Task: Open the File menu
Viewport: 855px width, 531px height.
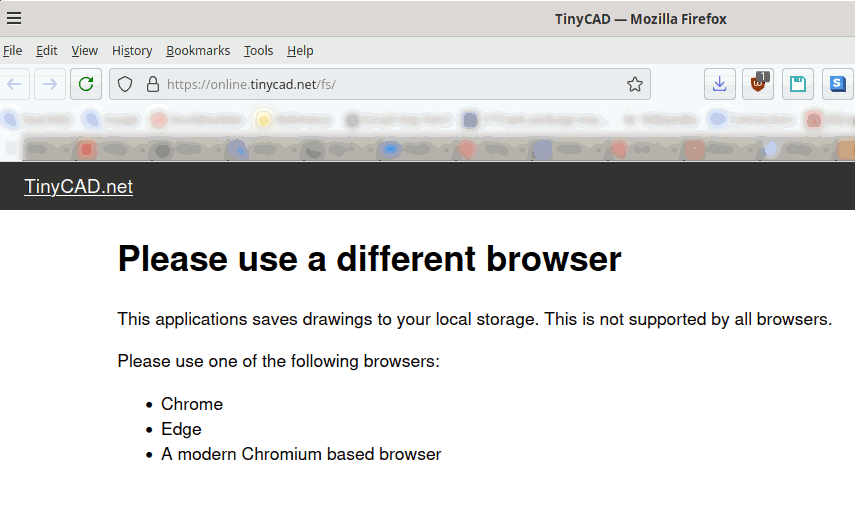Action: click(13, 51)
